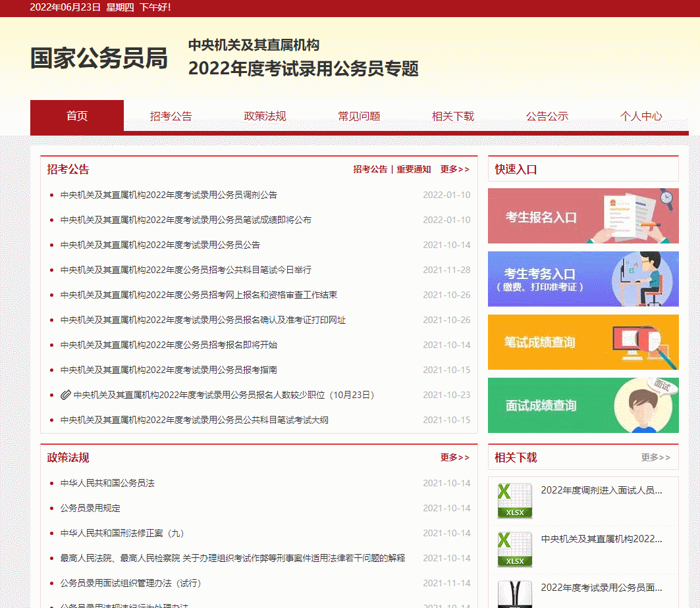Viewport: 700px width, 608px height.
Task: Click date 2022年06月23日 in top bar
Action: pos(65,7)
